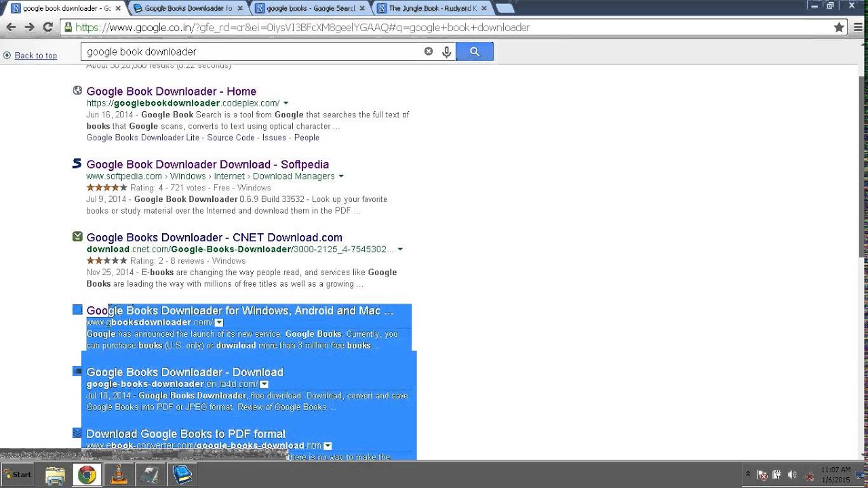Click favicon beside 'Download Google Books to PDF' result

tap(77, 432)
